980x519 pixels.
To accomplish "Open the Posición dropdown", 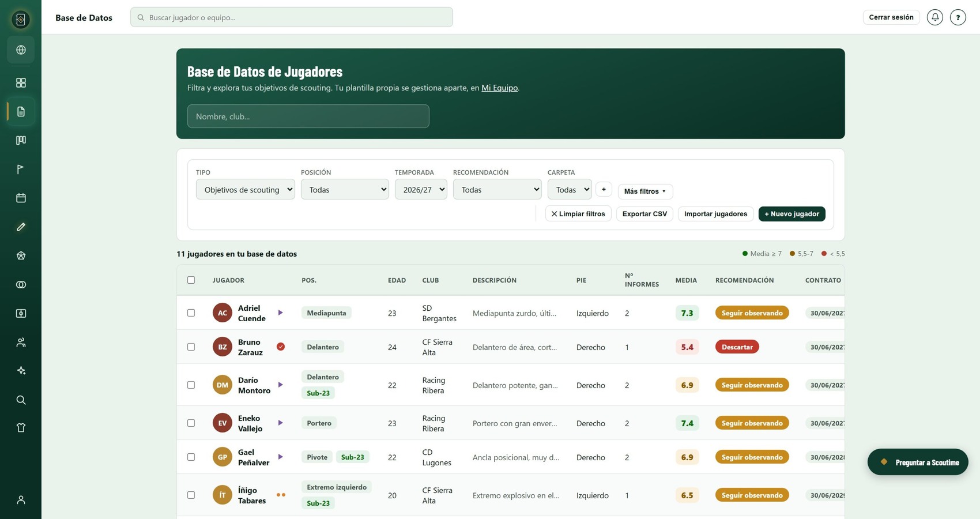I will [345, 189].
